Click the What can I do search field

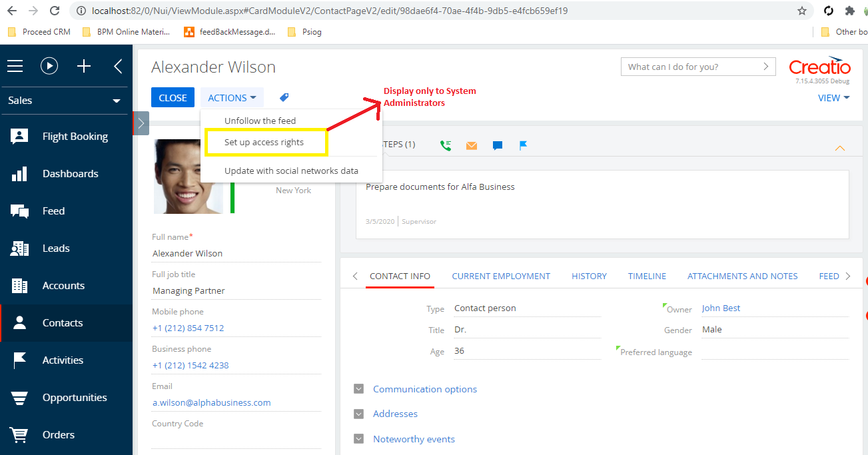[x=698, y=67]
